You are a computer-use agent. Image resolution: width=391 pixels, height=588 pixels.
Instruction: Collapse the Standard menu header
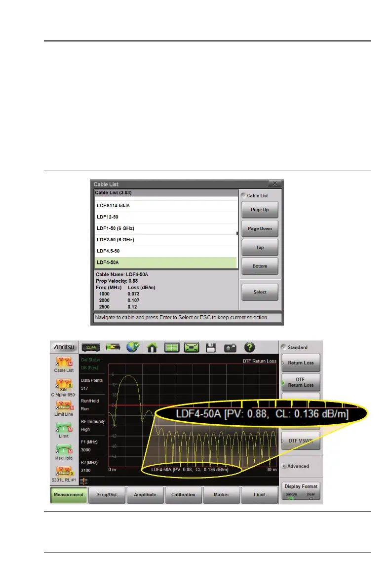pos(295,347)
